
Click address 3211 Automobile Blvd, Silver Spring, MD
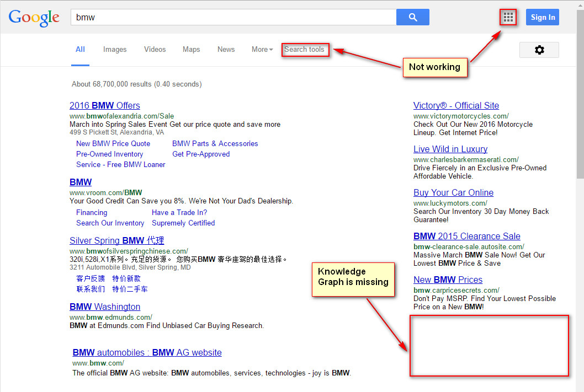click(x=130, y=267)
